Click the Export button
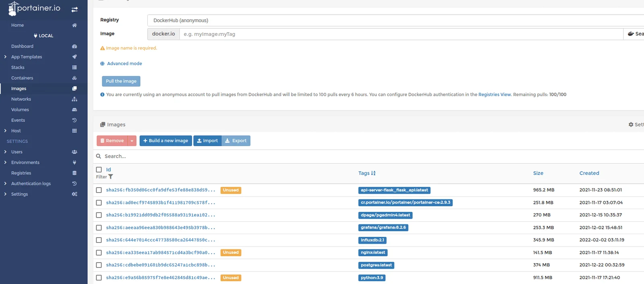Viewport: 644px width, 284px height. pos(236,141)
